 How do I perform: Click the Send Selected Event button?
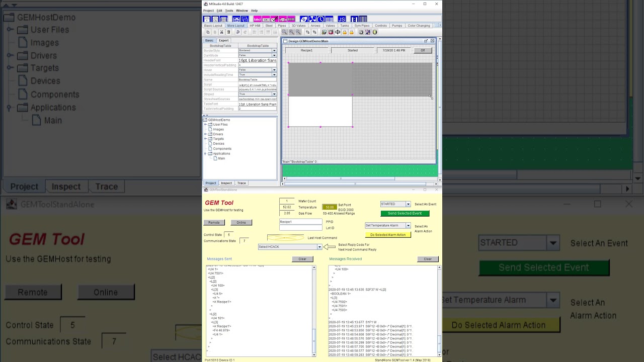[x=405, y=213]
